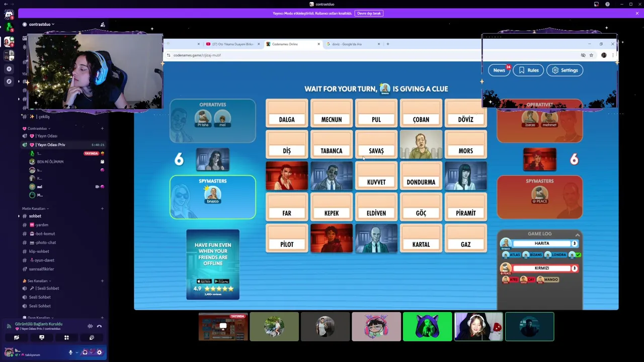Open the sanrısalfikirler channel
The width and height of the screenshot is (644, 362).
click(41, 269)
